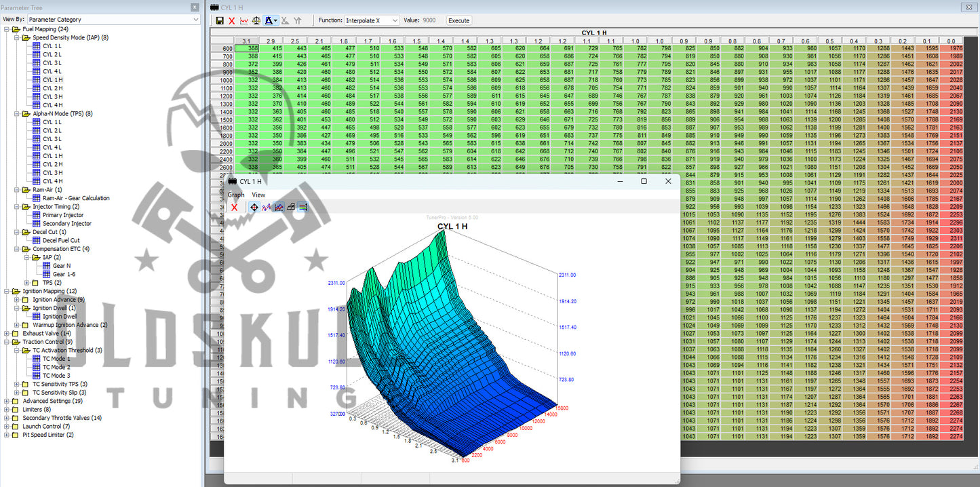Viewport: 980px width, 487px height.
Task: Click the Y-axis edit icon
Action: point(298,21)
